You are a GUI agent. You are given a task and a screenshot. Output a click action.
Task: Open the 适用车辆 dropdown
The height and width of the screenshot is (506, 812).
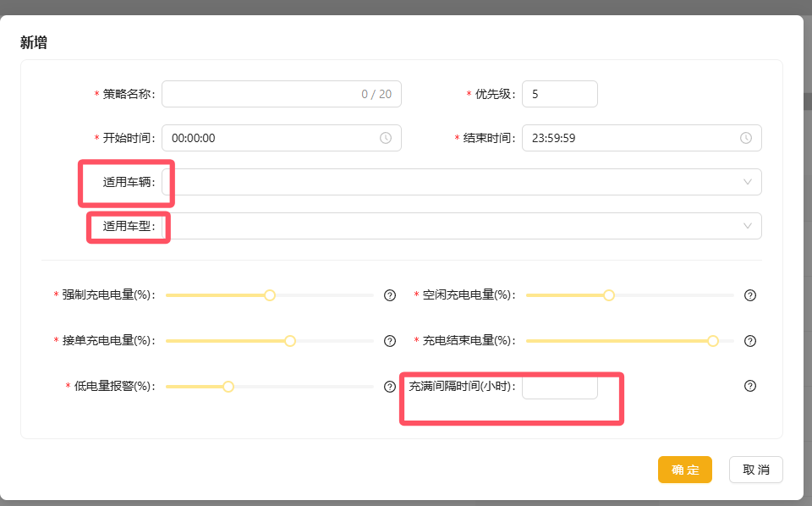[x=462, y=182]
